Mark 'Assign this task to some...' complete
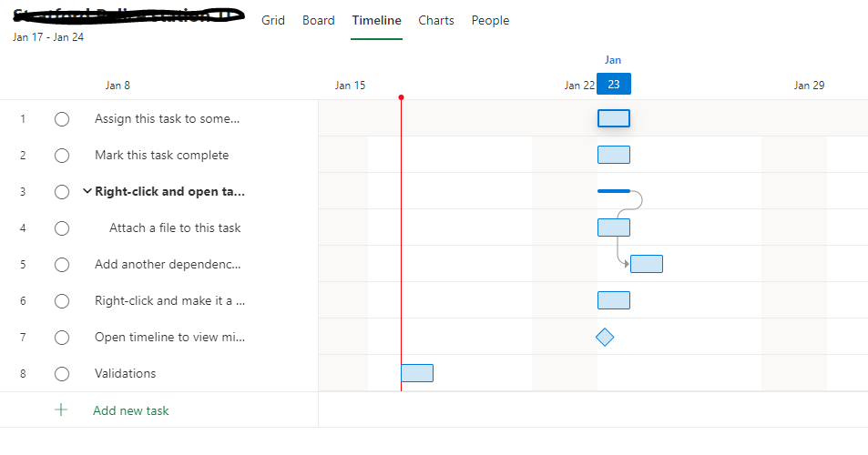The width and height of the screenshot is (868, 455). point(62,119)
